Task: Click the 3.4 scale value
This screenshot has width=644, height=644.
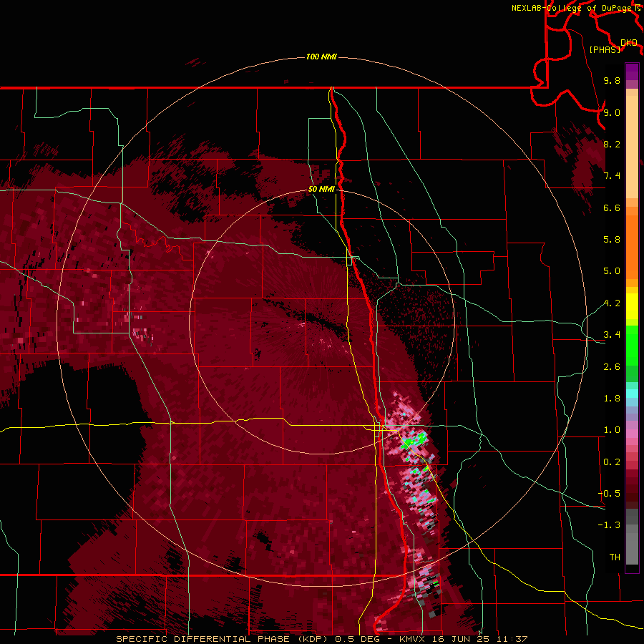Action: tap(612, 335)
